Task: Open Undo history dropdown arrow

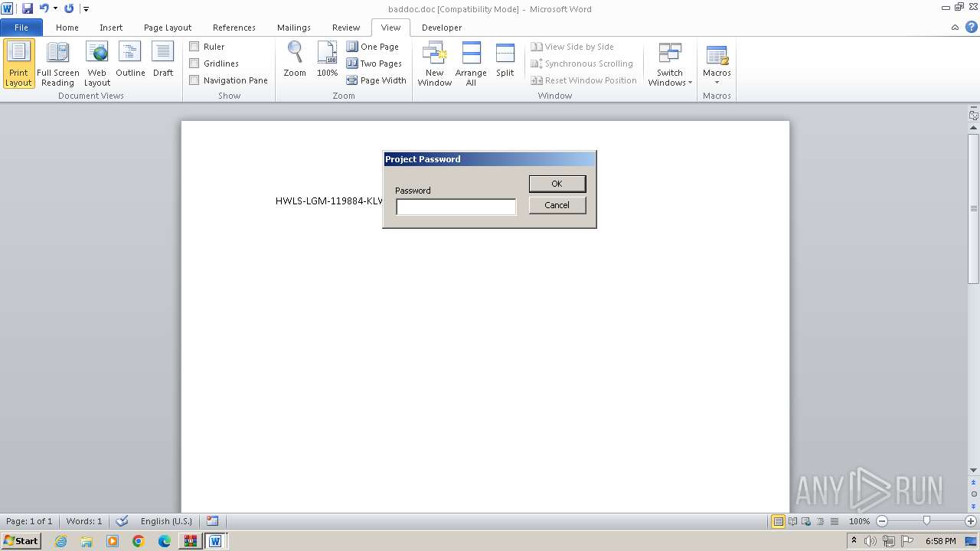Action: [x=55, y=8]
